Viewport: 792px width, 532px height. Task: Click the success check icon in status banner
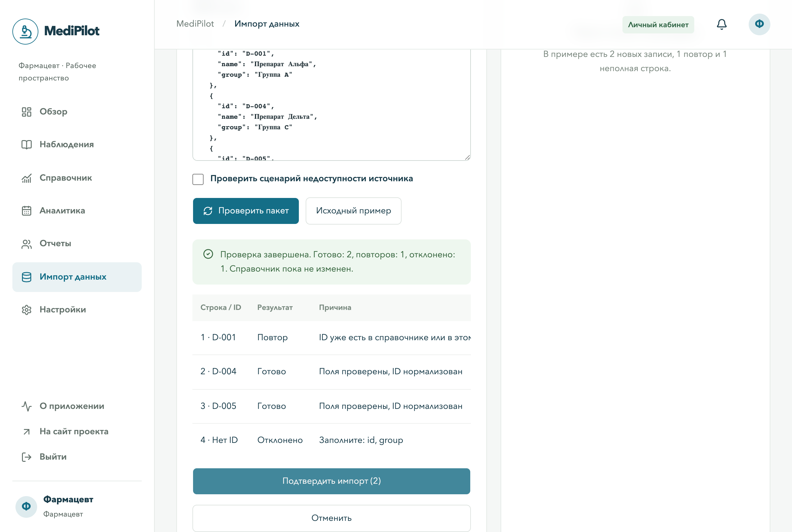tap(208, 254)
